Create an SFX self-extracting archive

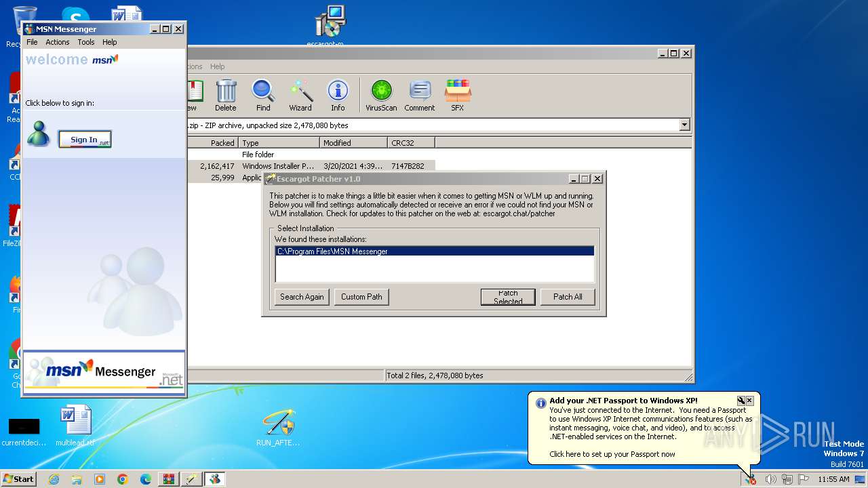[x=458, y=95]
